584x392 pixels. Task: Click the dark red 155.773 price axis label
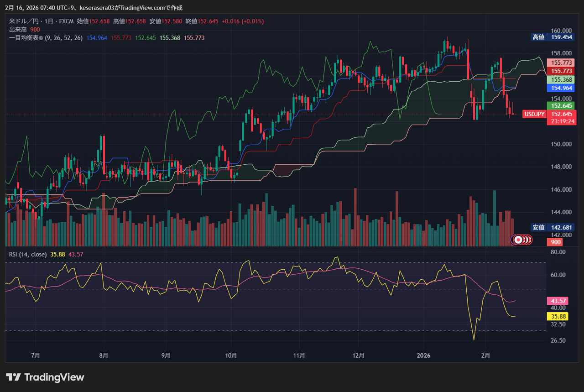[562, 71]
